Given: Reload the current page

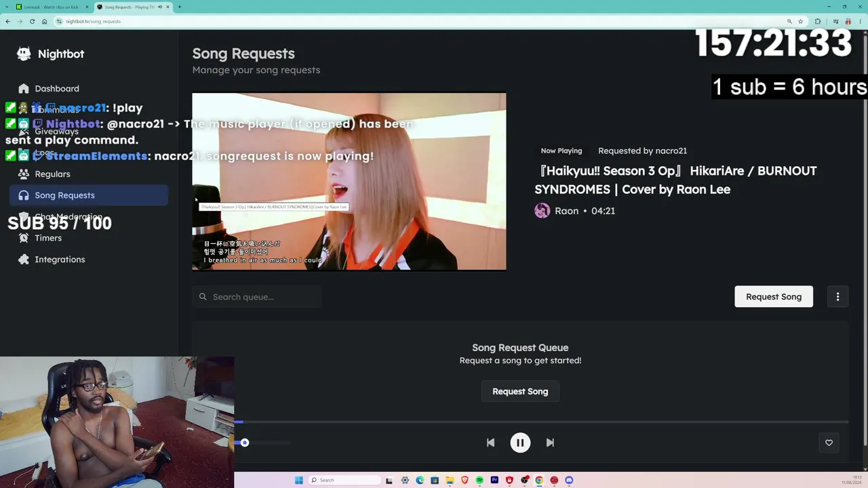Looking at the screenshot, I should (32, 21).
